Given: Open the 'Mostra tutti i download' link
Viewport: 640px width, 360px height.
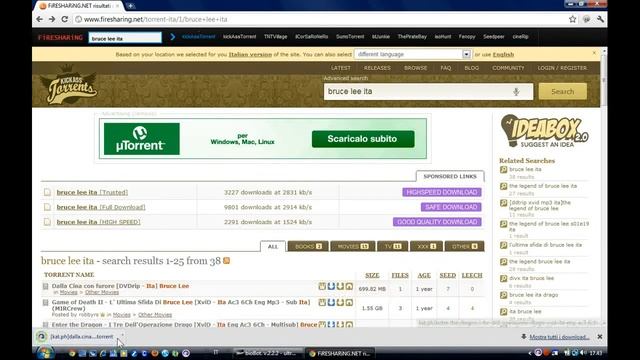Looking at the screenshot, I should tap(559, 337).
